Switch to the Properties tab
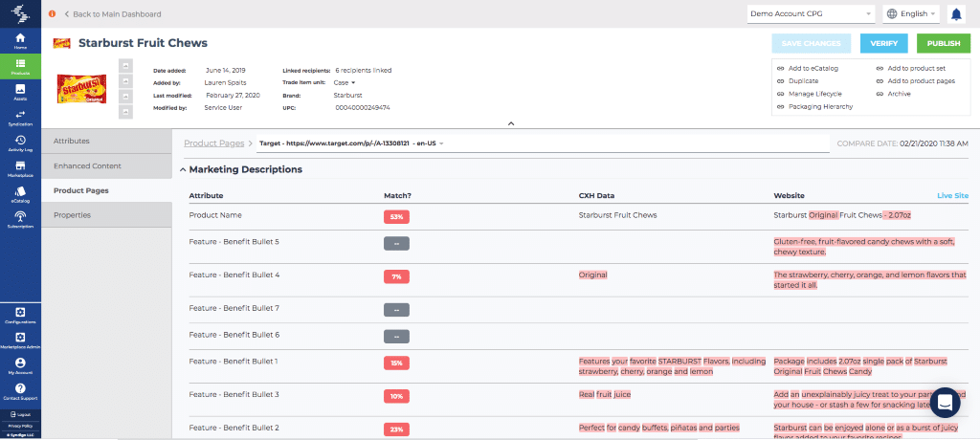Viewport: 980px width, 440px height. [x=106, y=215]
